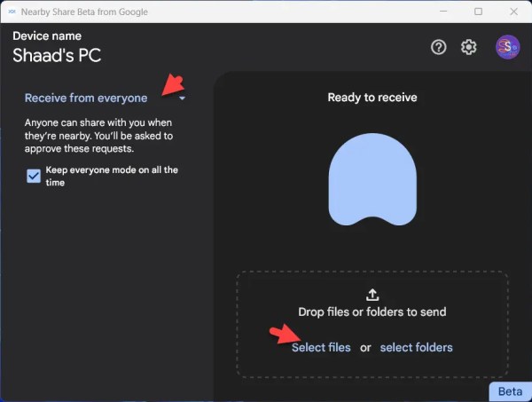The width and height of the screenshot is (532, 402).
Task: Close the Nearby Share window
Action: click(513, 12)
